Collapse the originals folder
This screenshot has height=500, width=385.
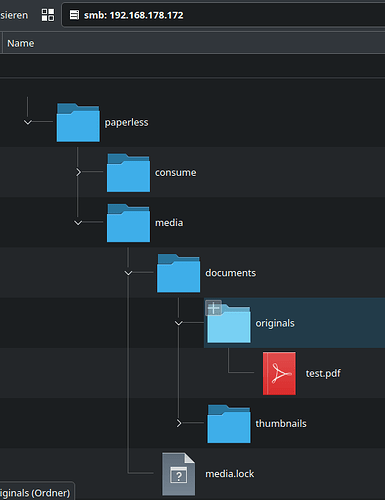pyautogui.click(x=179, y=323)
